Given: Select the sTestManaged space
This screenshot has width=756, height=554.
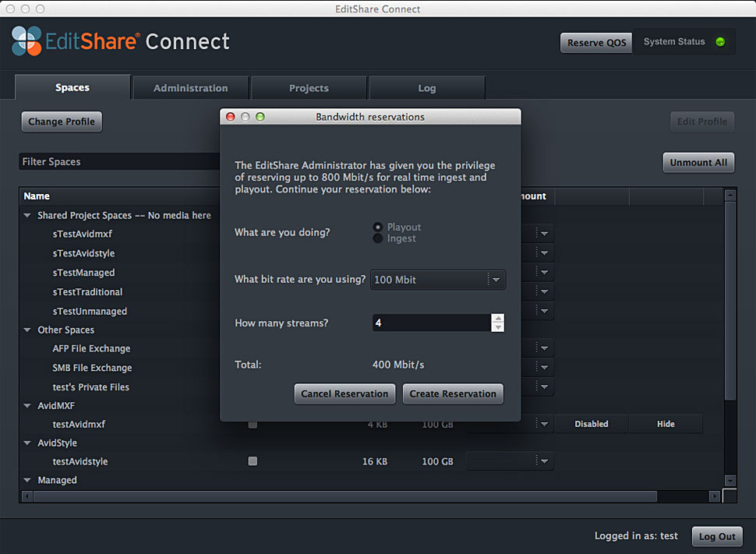Looking at the screenshot, I should click(x=84, y=273).
